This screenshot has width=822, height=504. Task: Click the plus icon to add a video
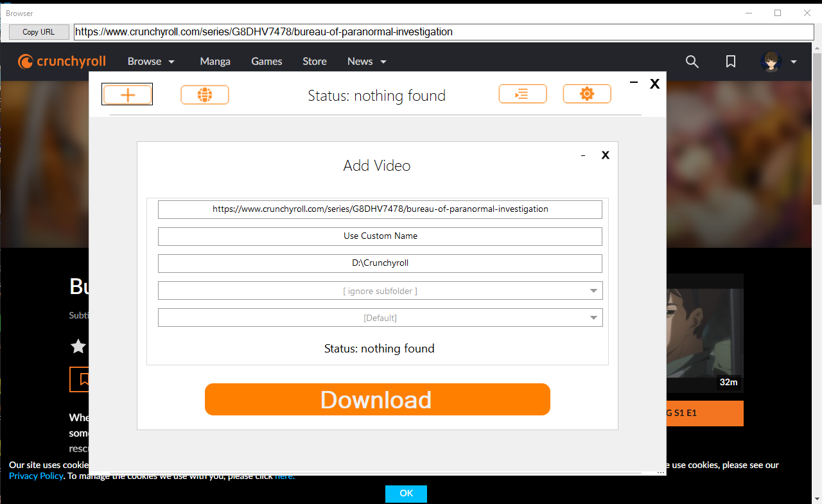[x=127, y=94]
